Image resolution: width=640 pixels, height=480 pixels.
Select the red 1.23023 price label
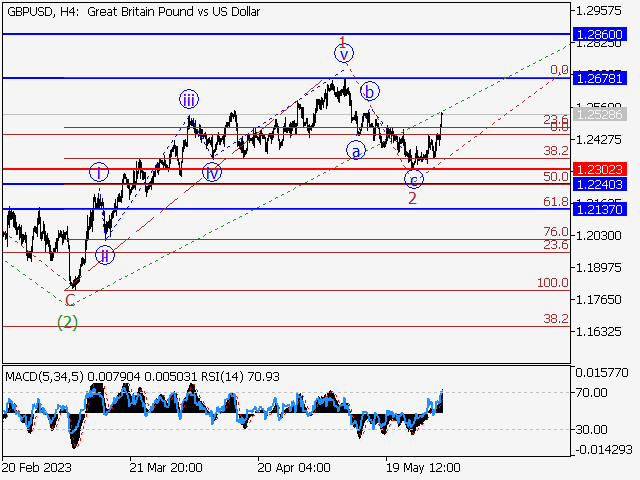(x=600, y=169)
